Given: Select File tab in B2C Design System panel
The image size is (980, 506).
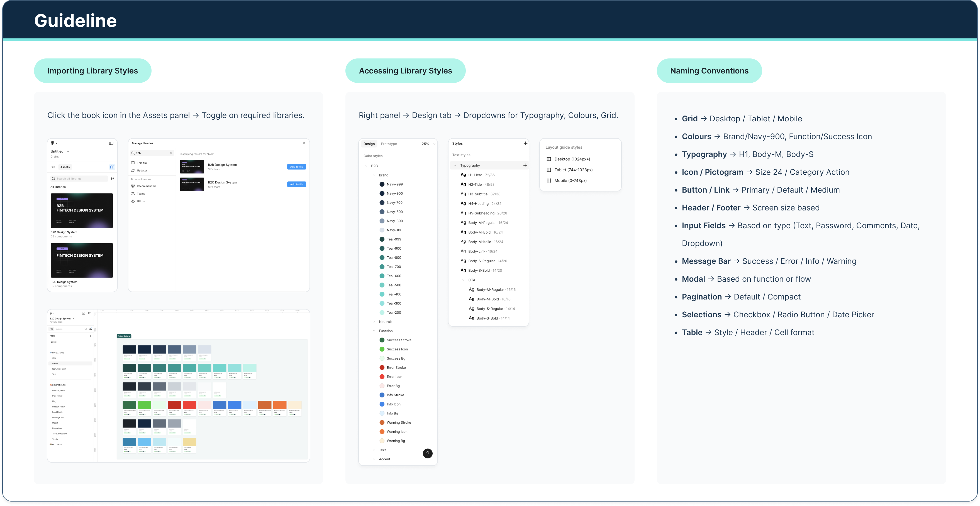Looking at the screenshot, I should click(51, 329).
